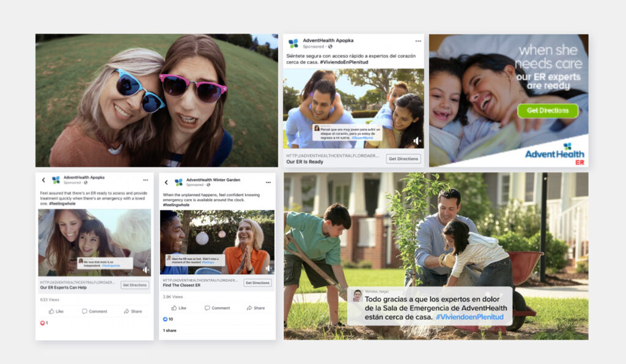Open the photo of two women wearing sunglasses
This screenshot has height=364, width=626.
pos(156,100)
